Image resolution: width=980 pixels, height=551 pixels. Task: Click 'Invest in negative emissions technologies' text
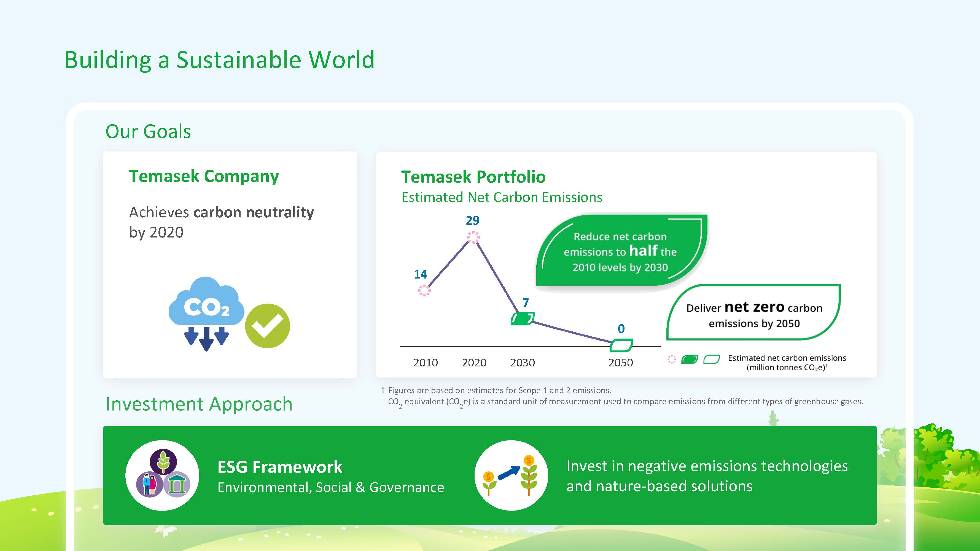(707, 466)
